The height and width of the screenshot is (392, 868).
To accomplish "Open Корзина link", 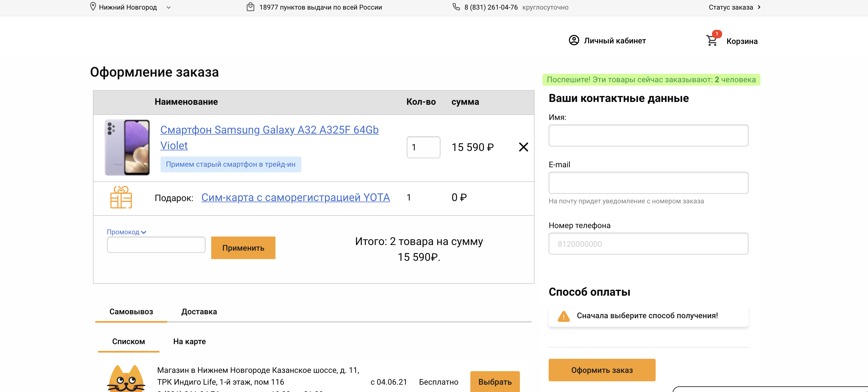I will (742, 41).
